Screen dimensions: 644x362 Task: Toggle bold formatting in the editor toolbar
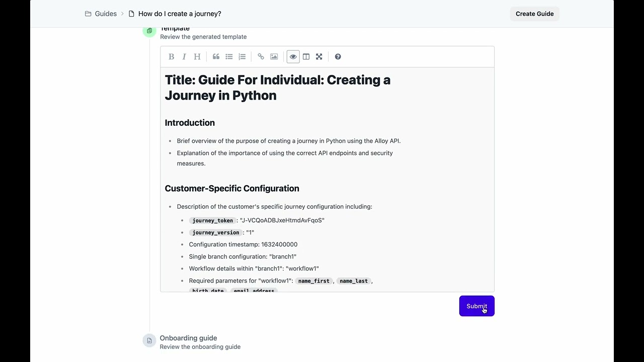coord(171,57)
